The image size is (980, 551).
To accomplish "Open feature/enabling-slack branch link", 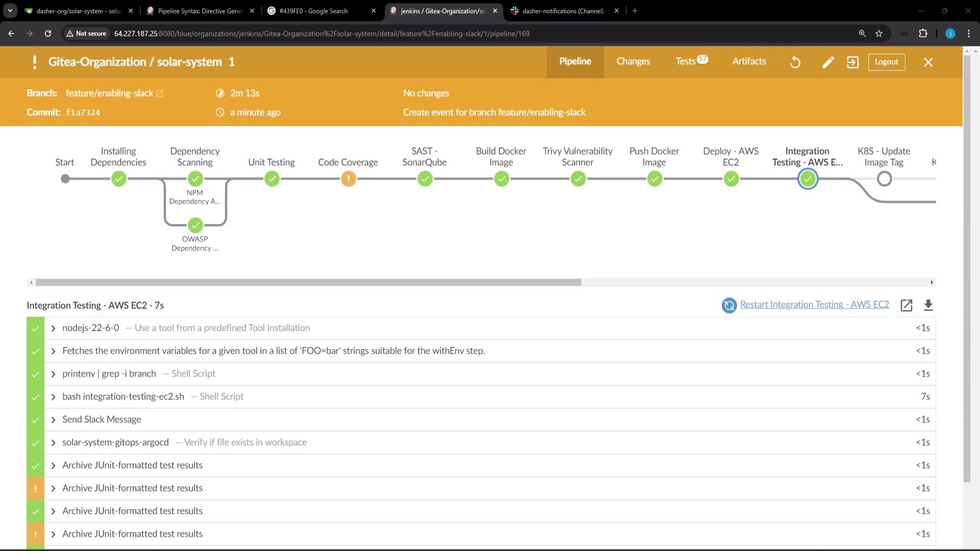I will coord(109,93).
